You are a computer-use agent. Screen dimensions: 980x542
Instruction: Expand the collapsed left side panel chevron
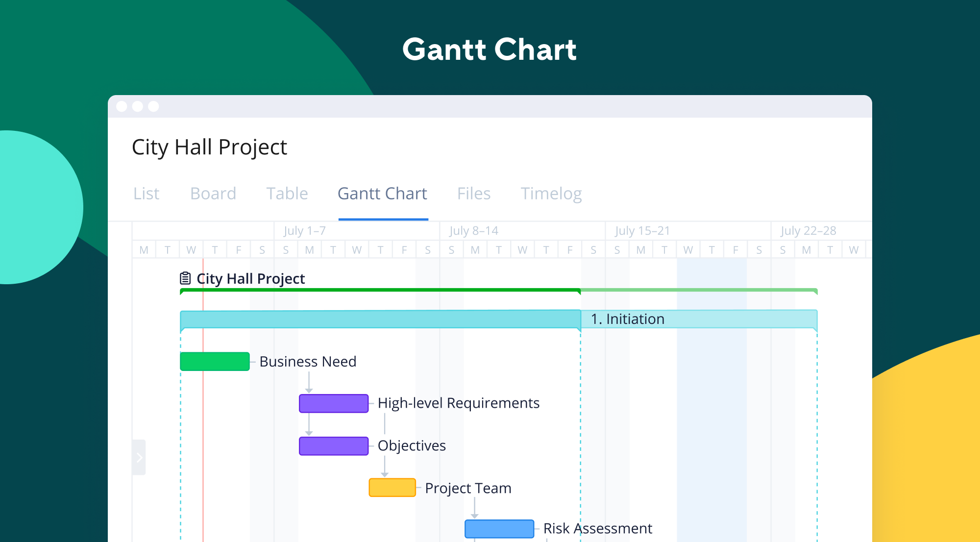[140, 456]
